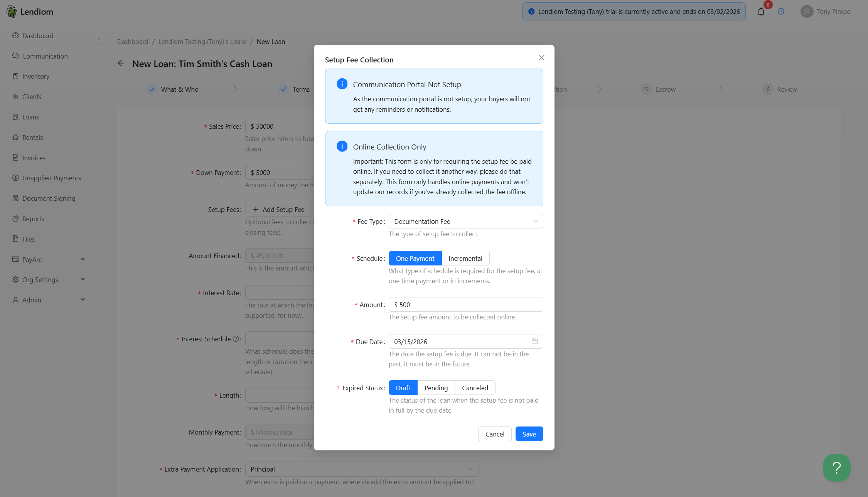This screenshot has height=497, width=868.
Task: Open the Loans menu item
Action: click(x=49, y=117)
